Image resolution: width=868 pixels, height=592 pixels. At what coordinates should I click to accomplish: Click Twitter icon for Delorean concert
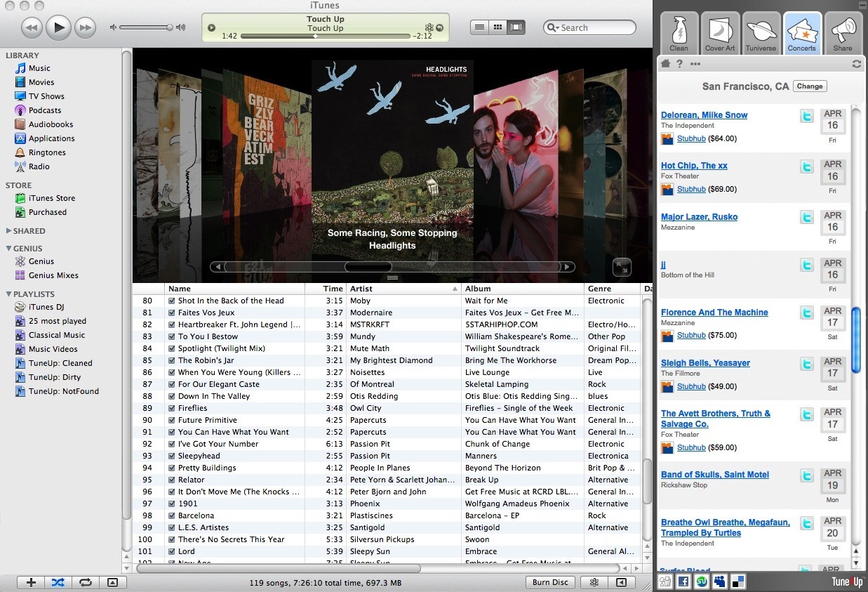coord(807,116)
